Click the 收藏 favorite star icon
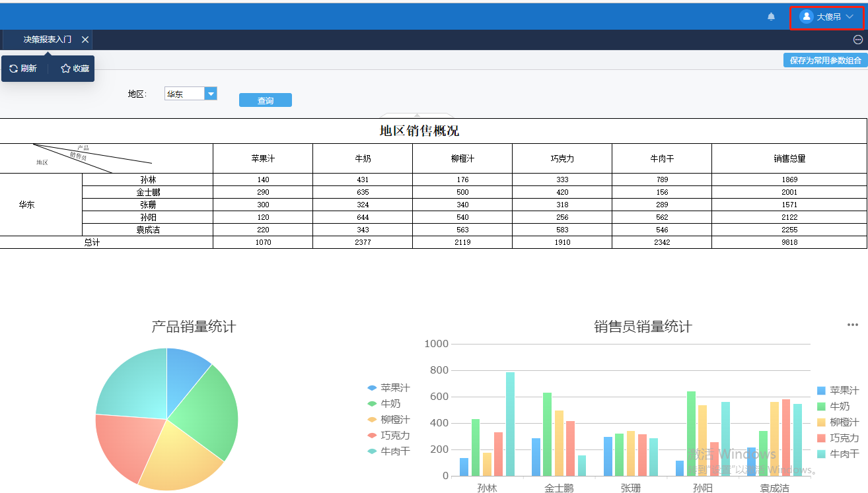868x493 pixels. point(64,68)
